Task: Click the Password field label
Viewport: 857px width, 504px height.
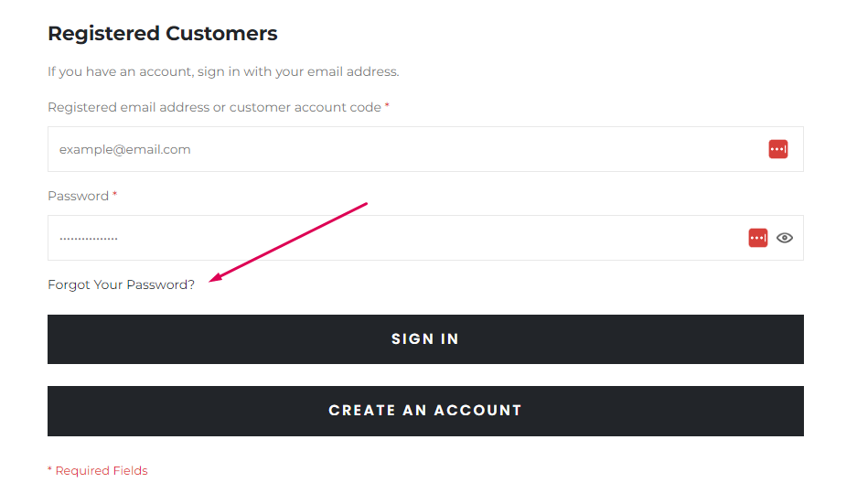Action: tap(78, 196)
